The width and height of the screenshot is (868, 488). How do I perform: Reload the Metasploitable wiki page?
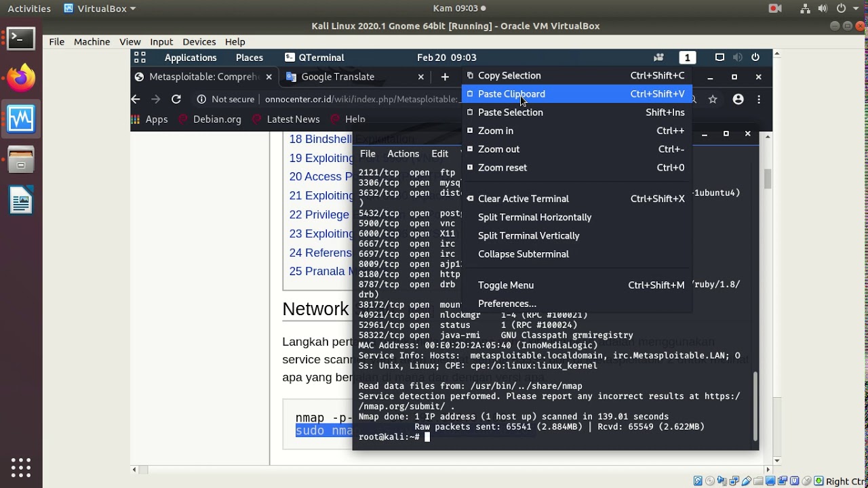176,99
